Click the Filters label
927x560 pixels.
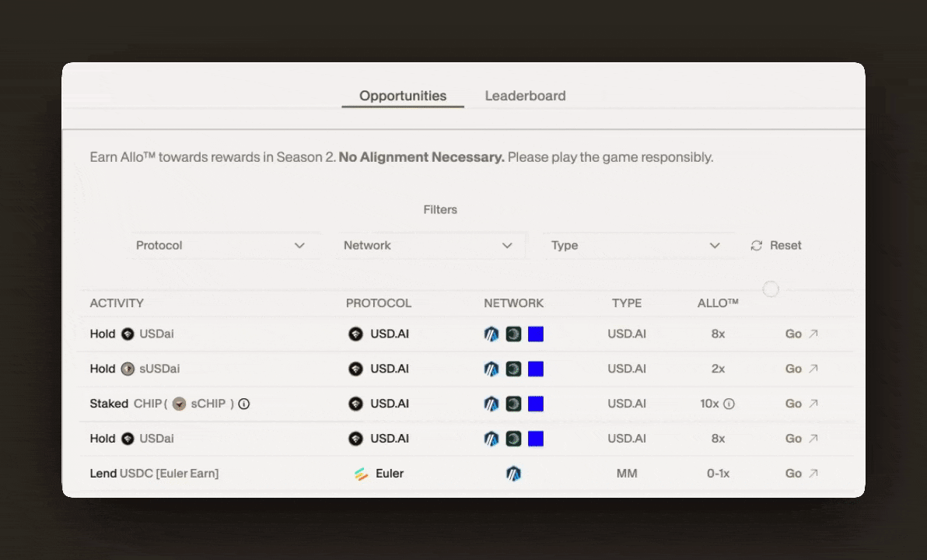440,210
